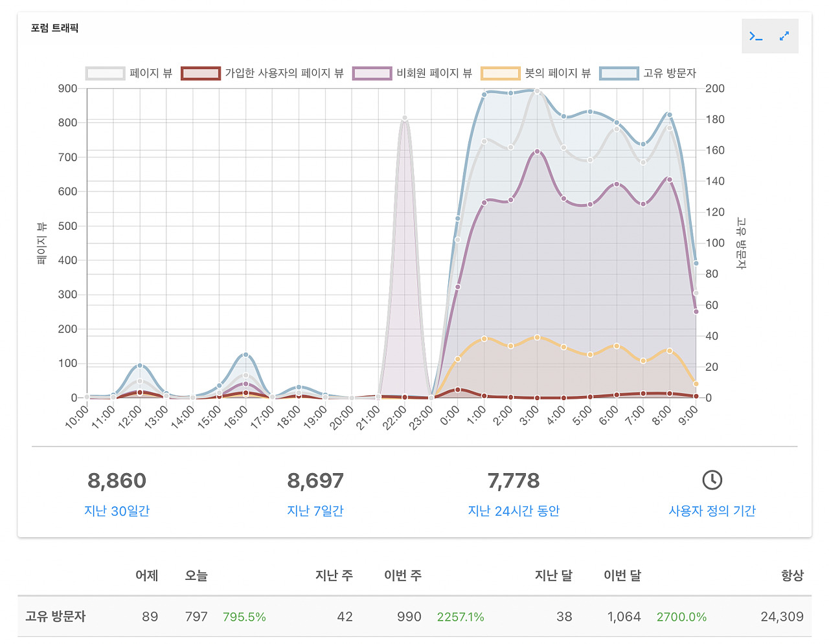Click the page view peak point at 22:00
Viewport: 829px width, 644px height.
[x=405, y=118]
